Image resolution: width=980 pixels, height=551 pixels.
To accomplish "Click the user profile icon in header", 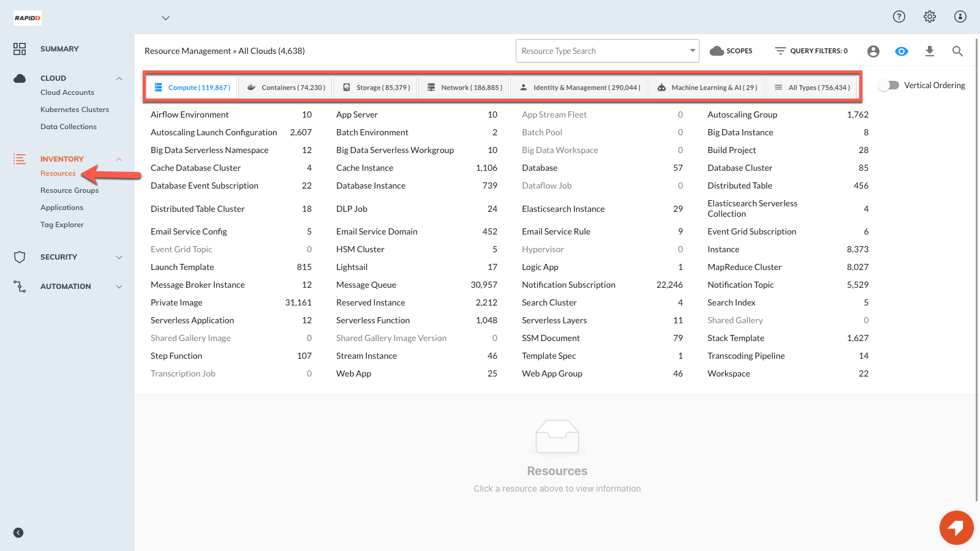I will coord(960,17).
